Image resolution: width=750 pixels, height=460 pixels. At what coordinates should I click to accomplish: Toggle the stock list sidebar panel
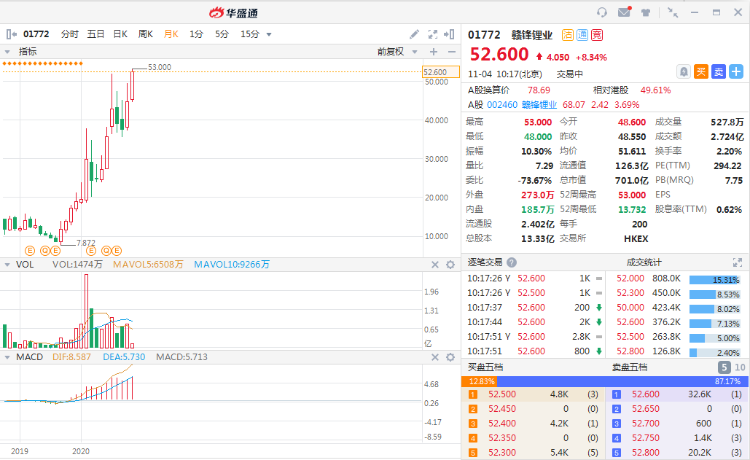[x=10, y=34]
